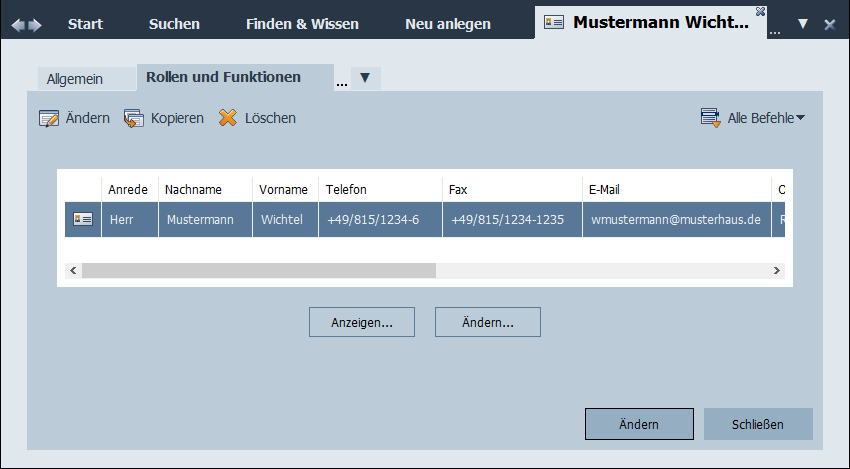850x469 pixels.
Task: Click the E-Mail column header
Action: tap(606, 190)
